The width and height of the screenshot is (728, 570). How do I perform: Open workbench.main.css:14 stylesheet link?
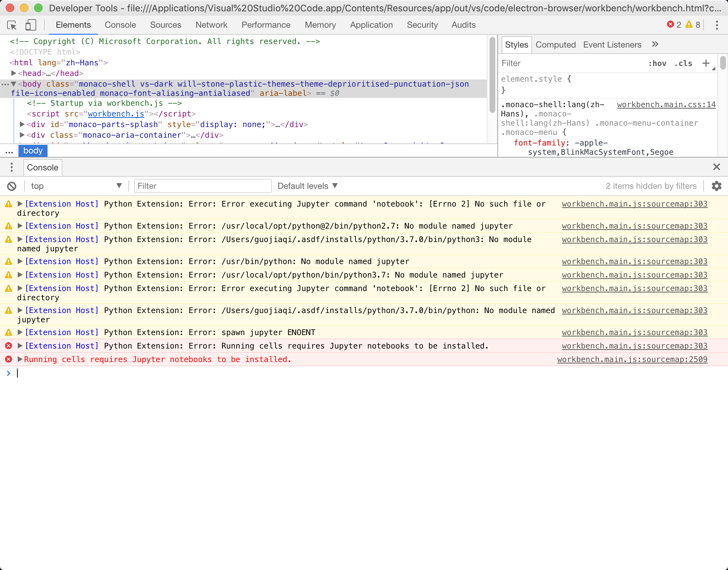[x=666, y=105]
